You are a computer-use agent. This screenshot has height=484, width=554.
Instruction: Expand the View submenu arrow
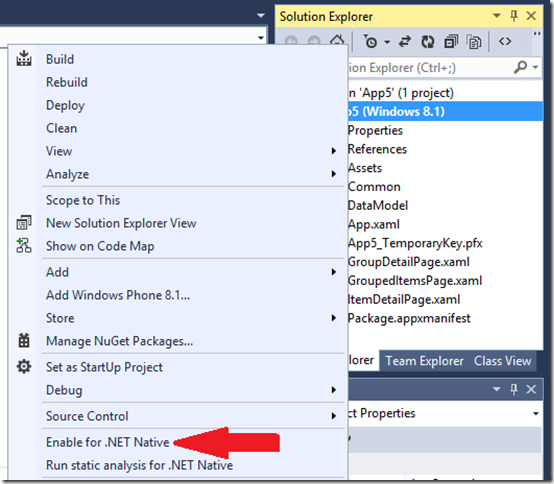tap(334, 151)
